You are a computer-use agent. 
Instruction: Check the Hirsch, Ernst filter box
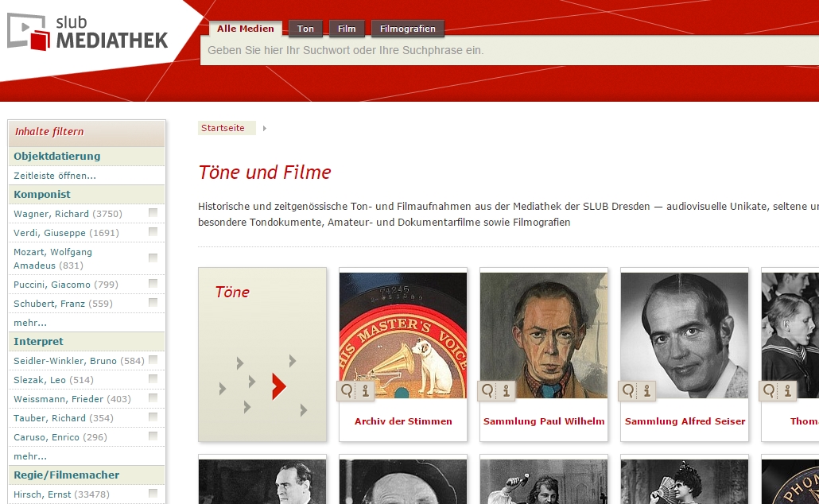point(153,493)
